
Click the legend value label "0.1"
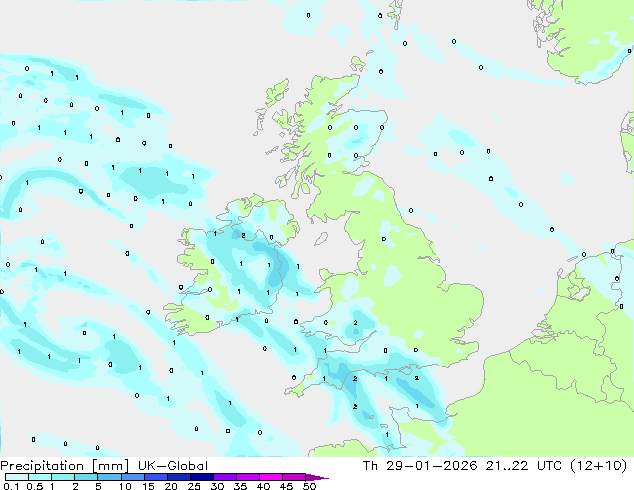pos(11,486)
